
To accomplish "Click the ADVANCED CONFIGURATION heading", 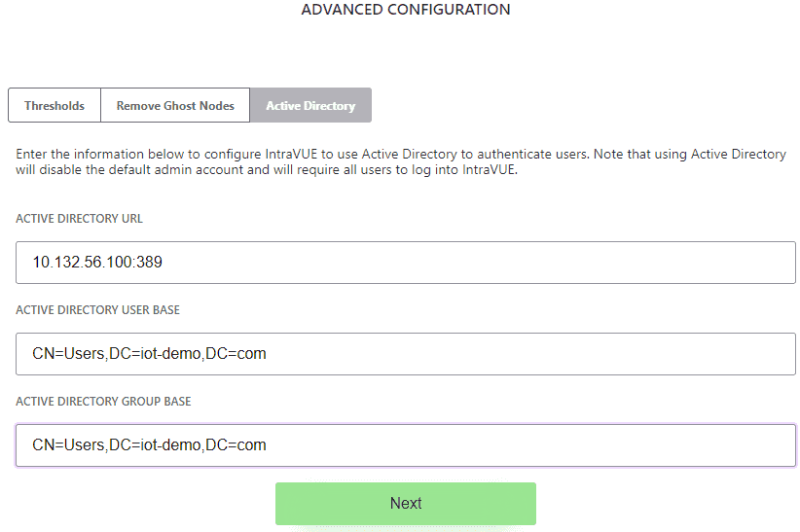I will [406, 9].
